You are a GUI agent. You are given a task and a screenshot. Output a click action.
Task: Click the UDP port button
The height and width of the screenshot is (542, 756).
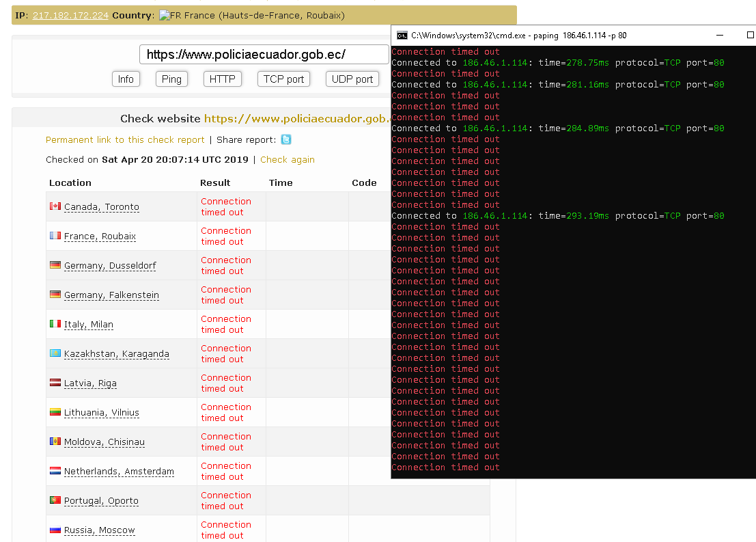click(352, 79)
